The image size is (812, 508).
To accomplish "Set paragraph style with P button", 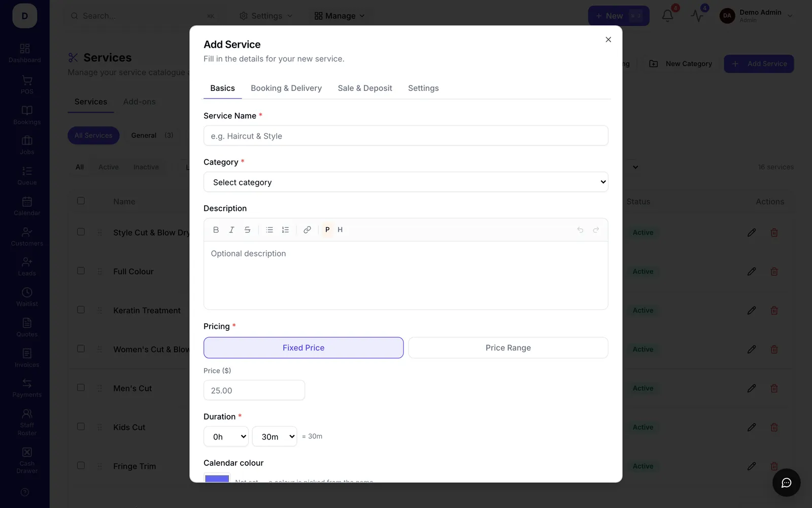I will click(327, 230).
